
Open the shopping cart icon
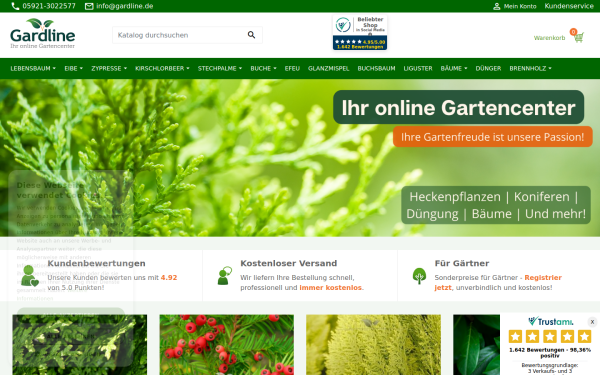[578, 37]
